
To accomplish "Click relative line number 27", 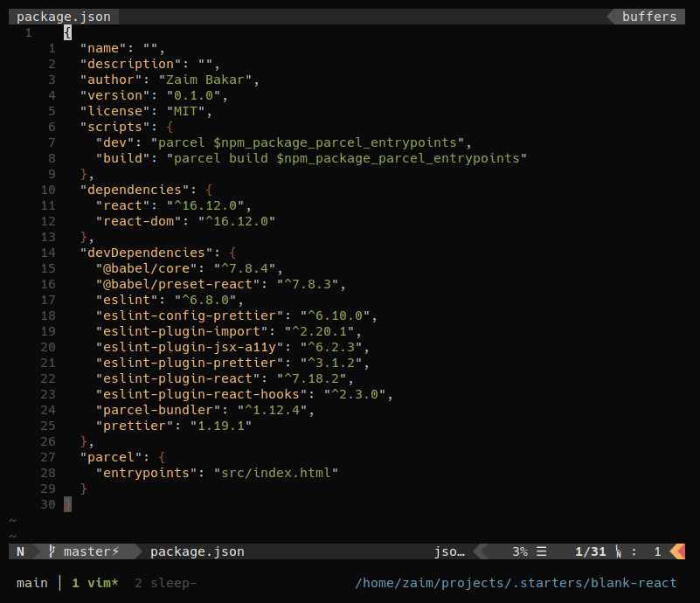I will pos(48,457).
